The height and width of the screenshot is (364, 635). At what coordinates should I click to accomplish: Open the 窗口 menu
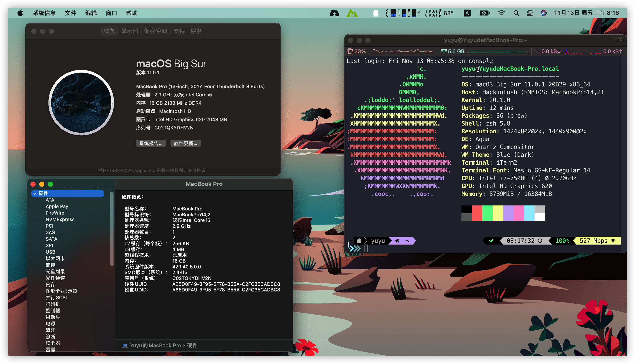[x=111, y=13]
